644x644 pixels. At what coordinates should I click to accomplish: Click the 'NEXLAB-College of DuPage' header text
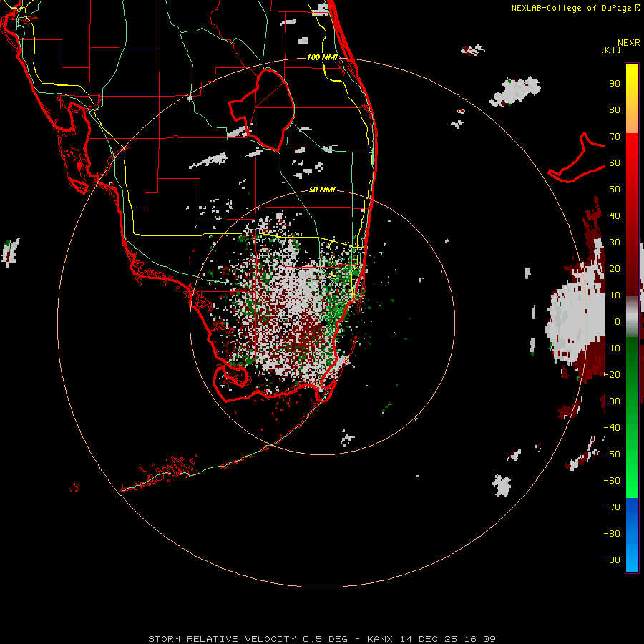(571, 8)
